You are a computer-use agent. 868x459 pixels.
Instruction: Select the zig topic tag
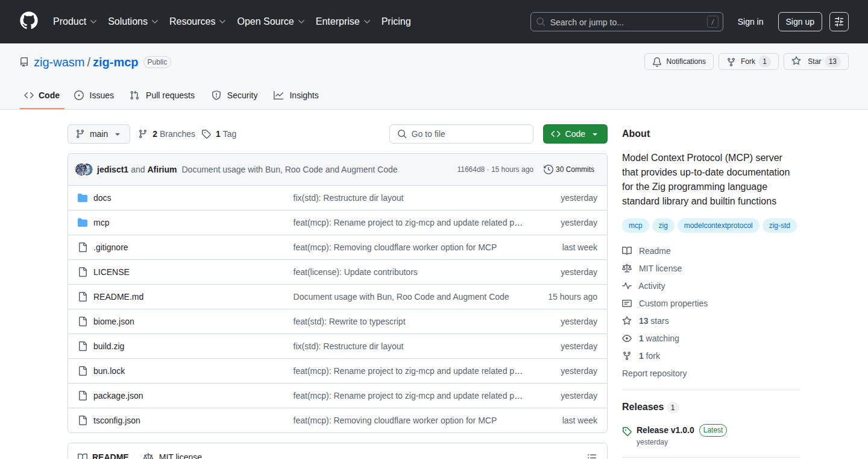click(x=663, y=226)
